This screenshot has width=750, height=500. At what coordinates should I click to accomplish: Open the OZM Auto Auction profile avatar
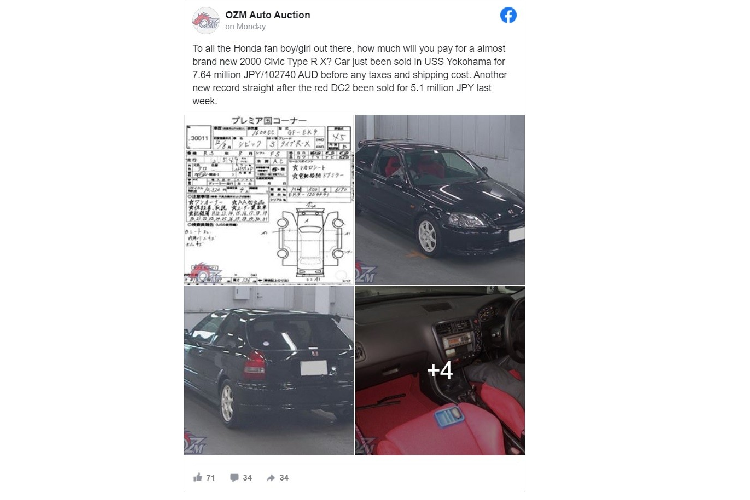(206, 20)
